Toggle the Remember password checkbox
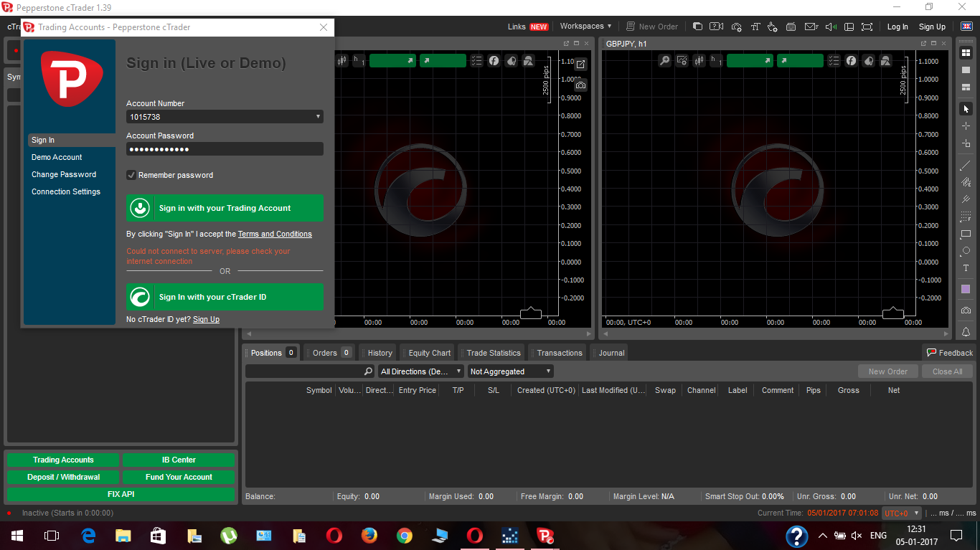 point(131,175)
